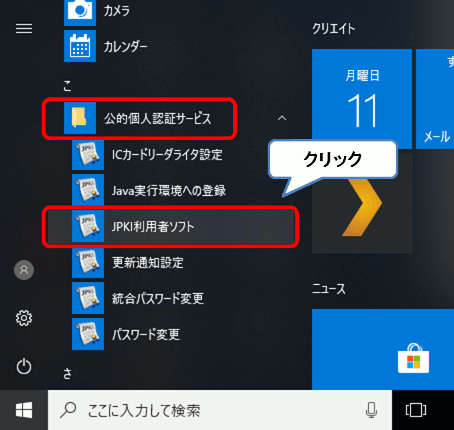Select 統合パスワード変更 text entry
The width and height of the screenshot is (454, 430).
[x=158, y=298]
